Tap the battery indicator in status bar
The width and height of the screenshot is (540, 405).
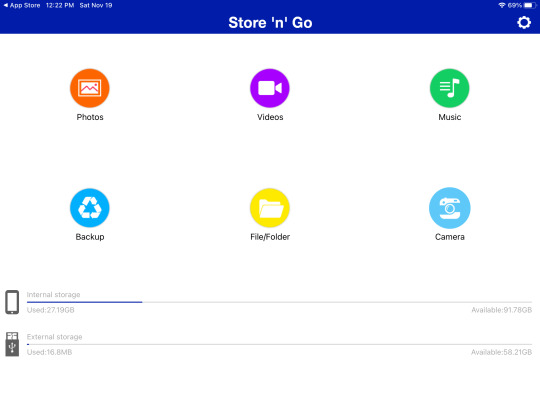(x=530, y=6)
